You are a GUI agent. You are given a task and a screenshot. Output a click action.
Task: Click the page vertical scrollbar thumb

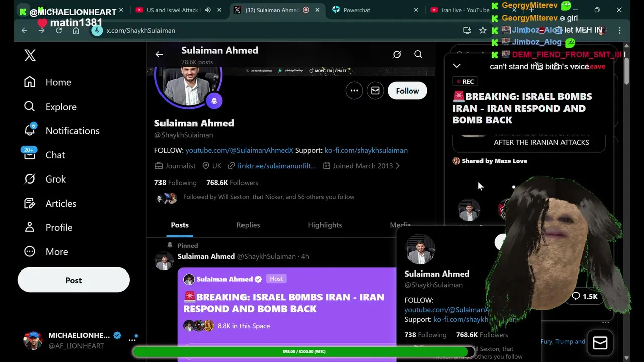pos(626,71)
